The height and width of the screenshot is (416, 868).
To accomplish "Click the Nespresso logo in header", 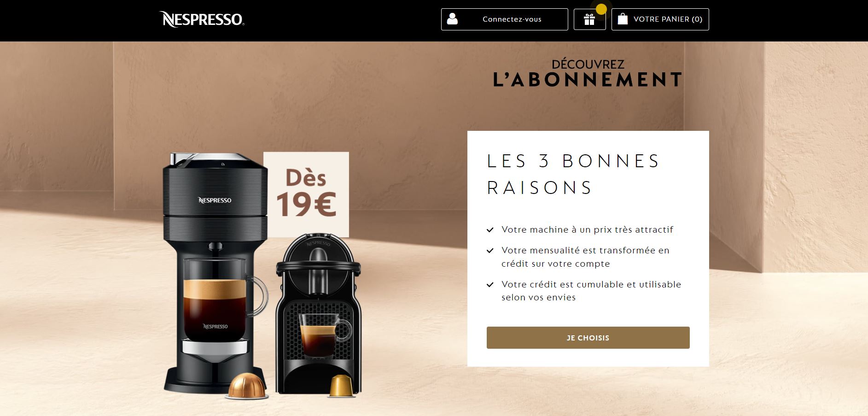I will [x=202, y=19].
